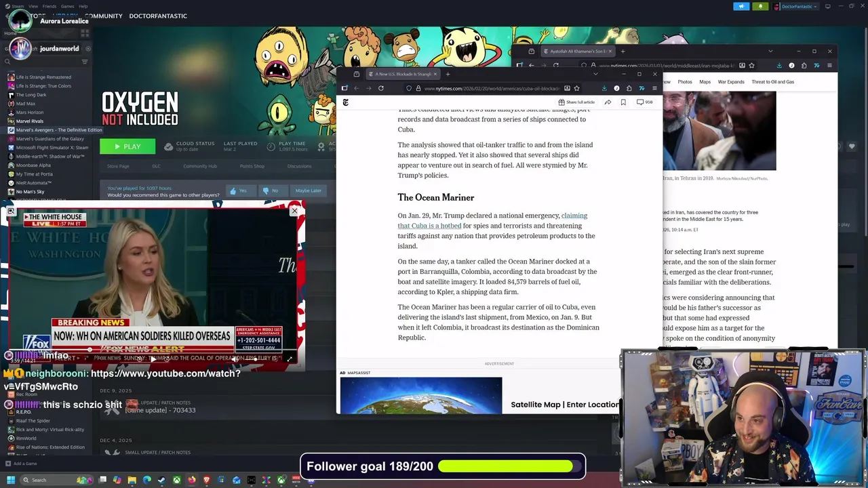Image resolution: width=868 pixels, height=488 pixels.
Task: Select Mad Max in library list
Action: click(x=26, y=104)
